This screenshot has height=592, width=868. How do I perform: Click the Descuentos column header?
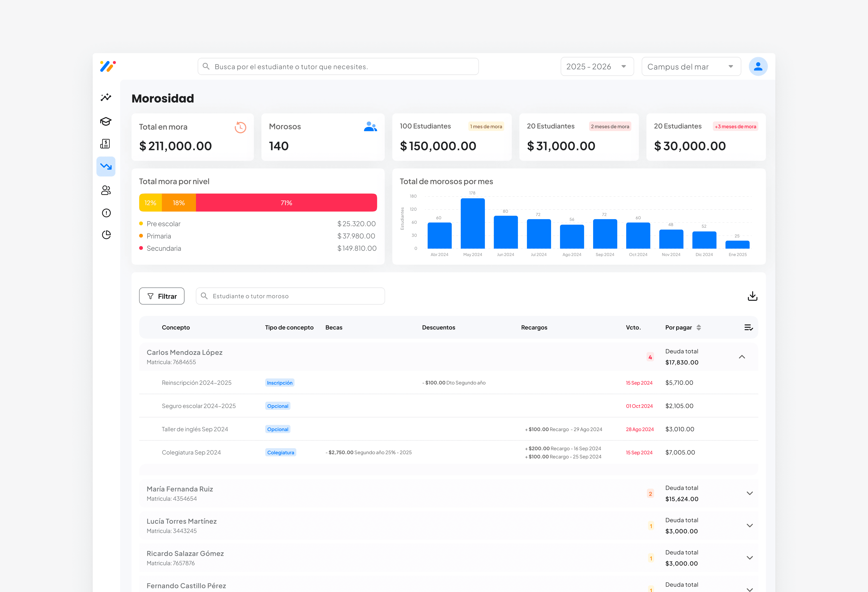(x=438, y=328)
